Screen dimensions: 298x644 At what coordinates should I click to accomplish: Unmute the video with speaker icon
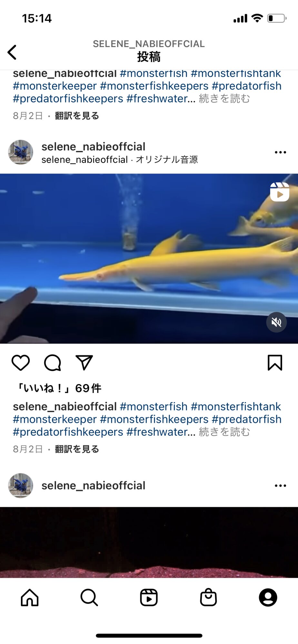coord(276,322)
